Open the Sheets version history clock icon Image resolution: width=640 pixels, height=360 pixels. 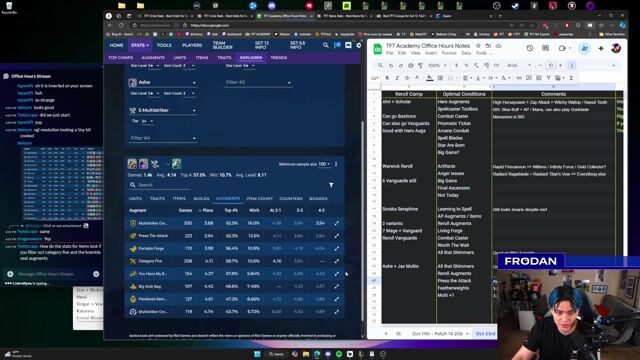(x=530, y=48)
